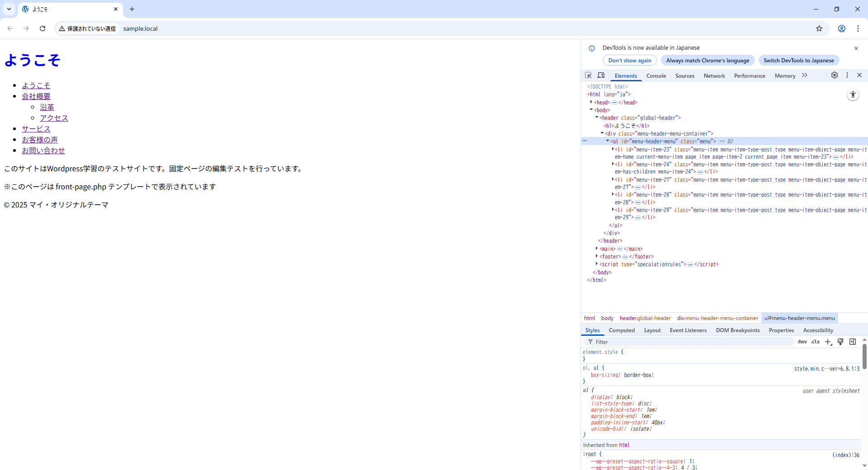Open the Layout tab

pyautogui.click(x=652, y=330)
